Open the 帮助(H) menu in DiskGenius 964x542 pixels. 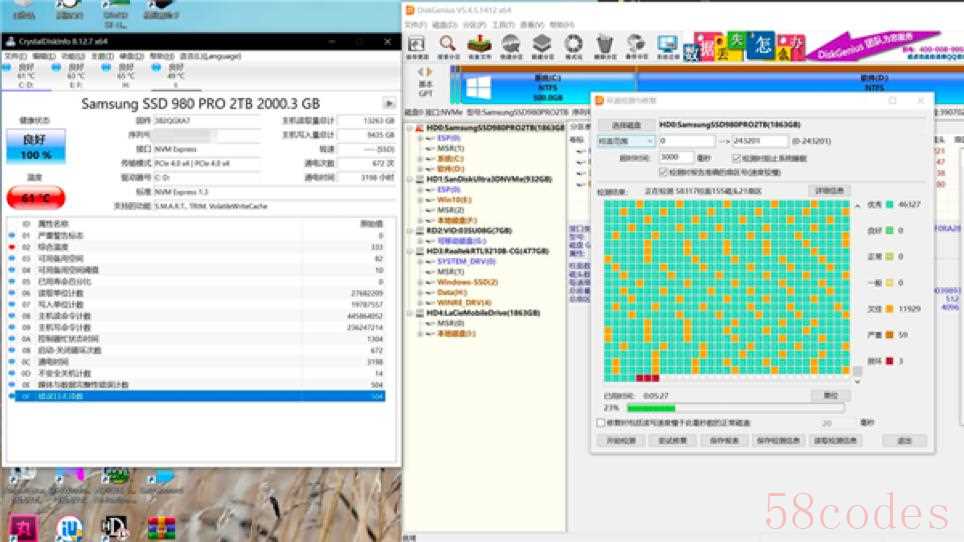tap(562, 25)
